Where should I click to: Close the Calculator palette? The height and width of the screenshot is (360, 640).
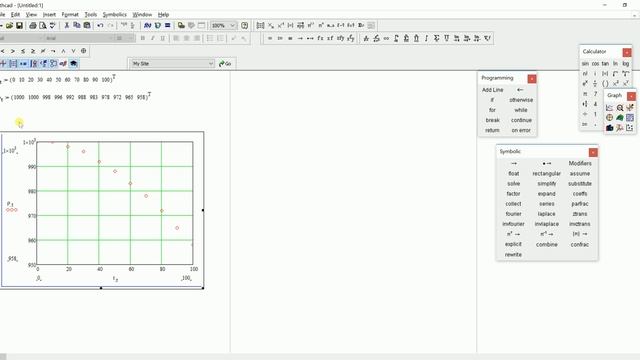[627, 53]
